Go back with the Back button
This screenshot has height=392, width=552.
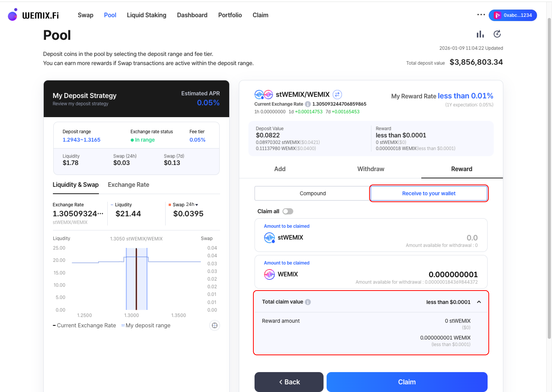pyautogui.click(x=289, y=382)
